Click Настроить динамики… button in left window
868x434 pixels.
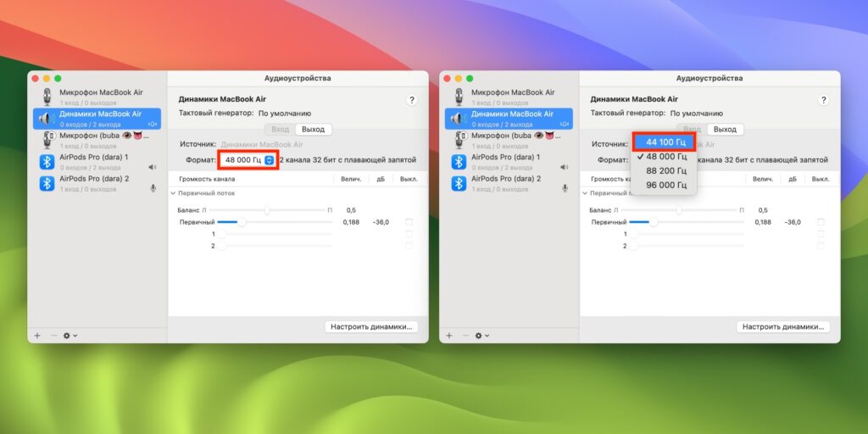coord(371,326)
